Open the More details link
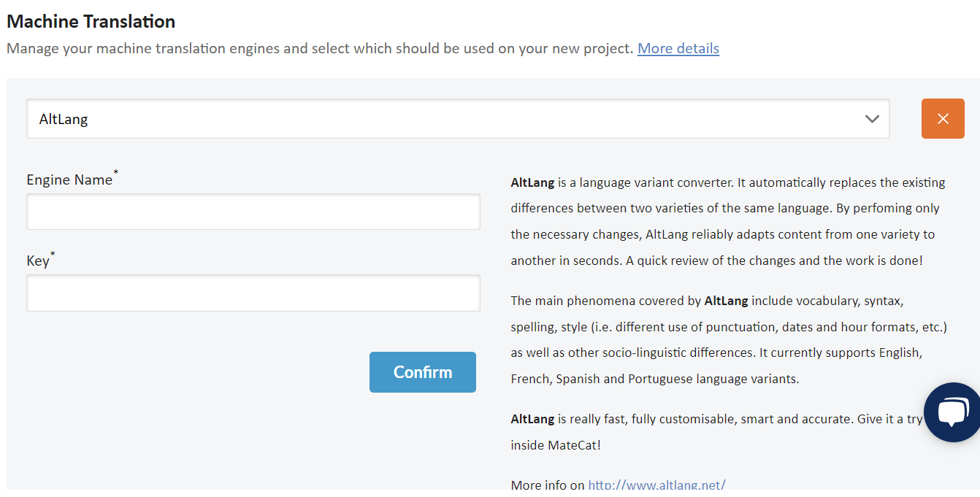980x497 pixels. tap(678, 48)
